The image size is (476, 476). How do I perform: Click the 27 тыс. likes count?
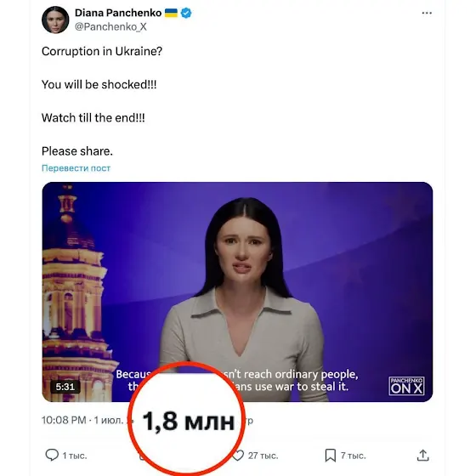pos(263,456)
